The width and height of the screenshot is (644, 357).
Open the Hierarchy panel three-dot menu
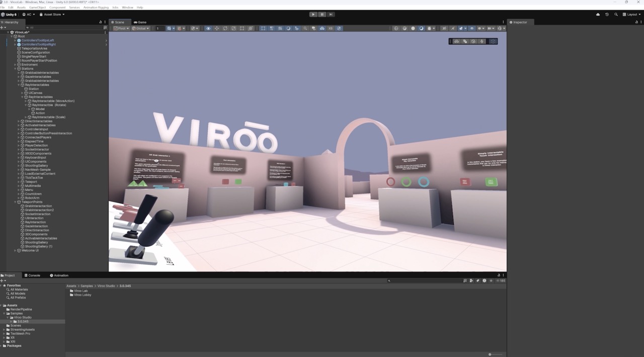tap(105, 22)
